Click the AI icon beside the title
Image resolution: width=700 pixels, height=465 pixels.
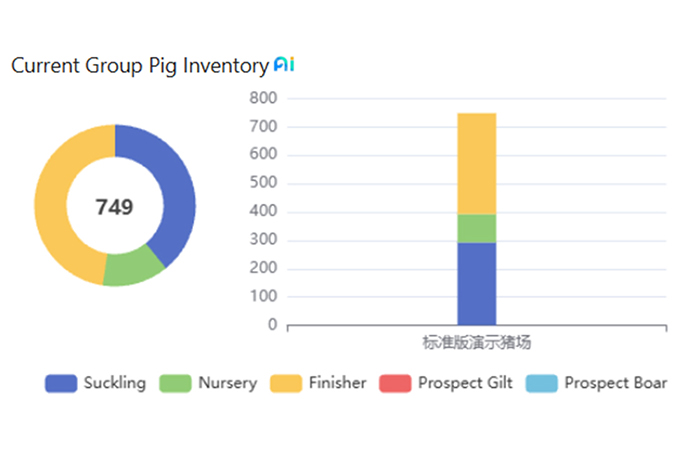284,65
